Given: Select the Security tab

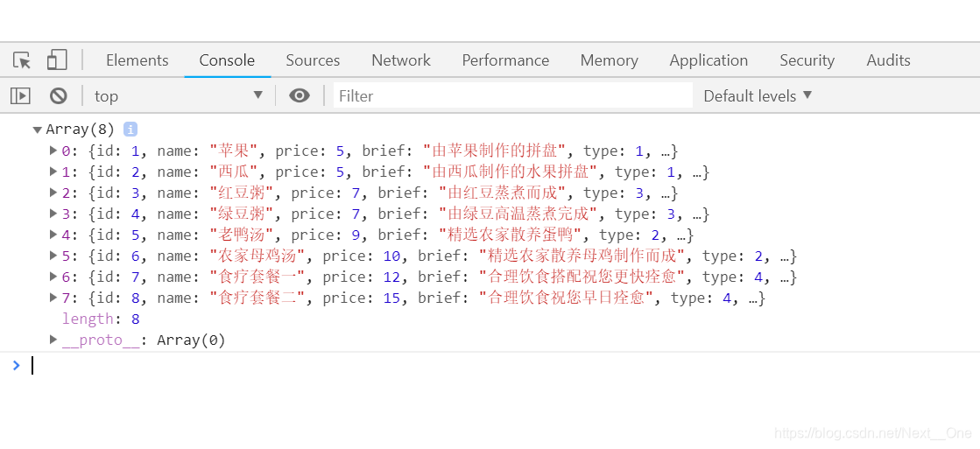Looking at the screenshot, I should coord(807,60).
